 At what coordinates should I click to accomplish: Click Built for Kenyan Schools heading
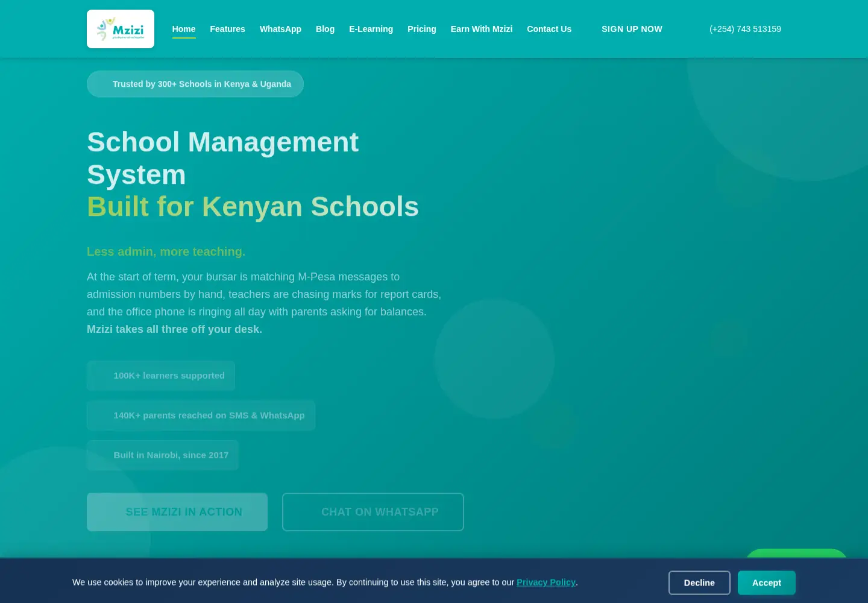click(x=253, y=207)
